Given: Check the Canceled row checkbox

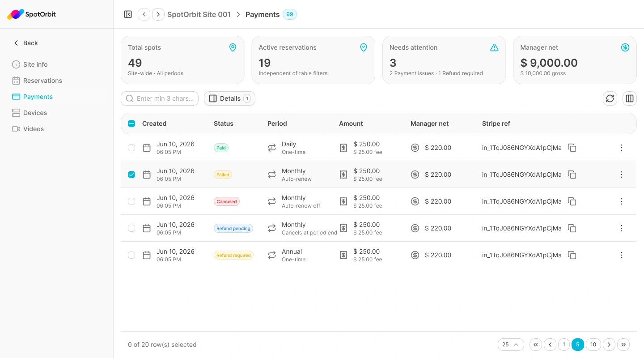Looking at the screenshot, I should [x=131, y=201].
